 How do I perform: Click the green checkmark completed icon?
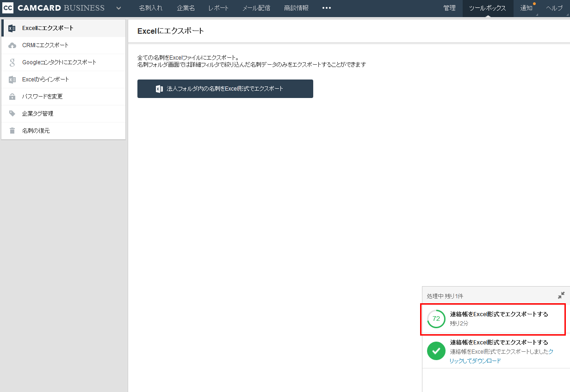coord(436,351)
